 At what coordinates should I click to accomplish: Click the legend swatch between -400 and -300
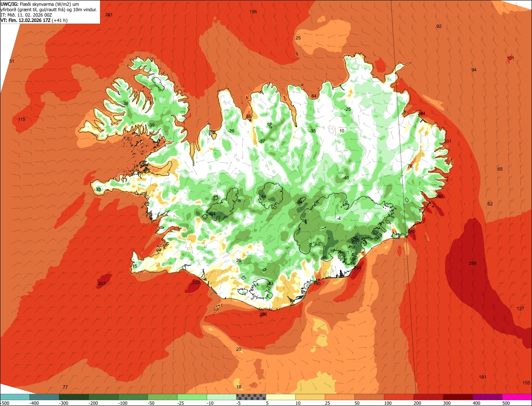(44, 397)
